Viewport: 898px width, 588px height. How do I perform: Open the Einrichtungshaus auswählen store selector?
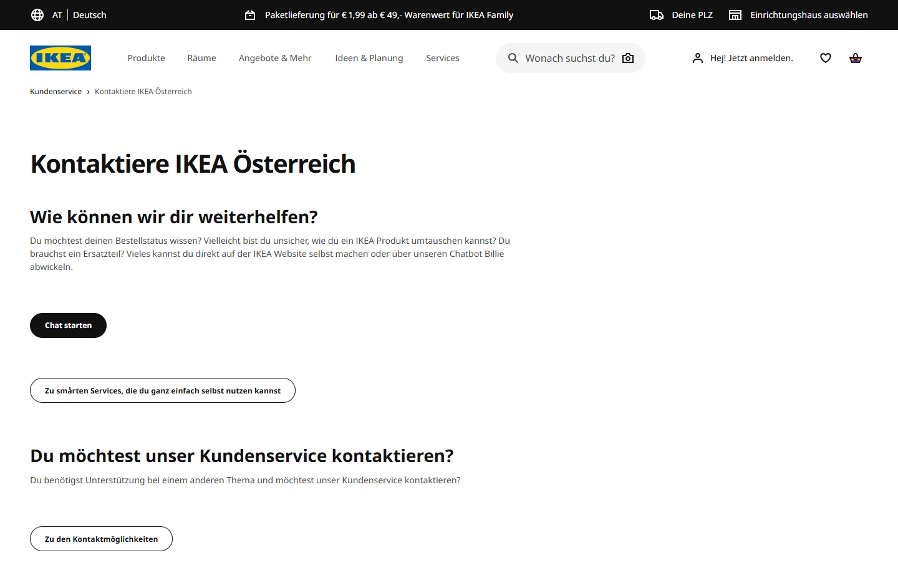(x=808, y=14)
